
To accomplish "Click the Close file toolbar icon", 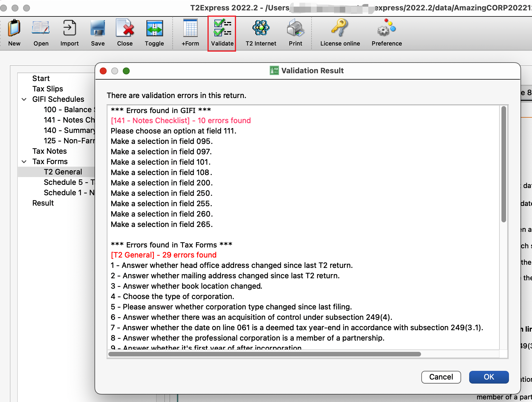I will 125,33.
